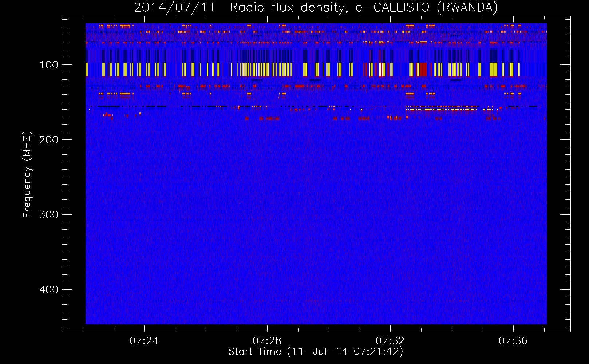Click the 07:36 time tick label

513,341
